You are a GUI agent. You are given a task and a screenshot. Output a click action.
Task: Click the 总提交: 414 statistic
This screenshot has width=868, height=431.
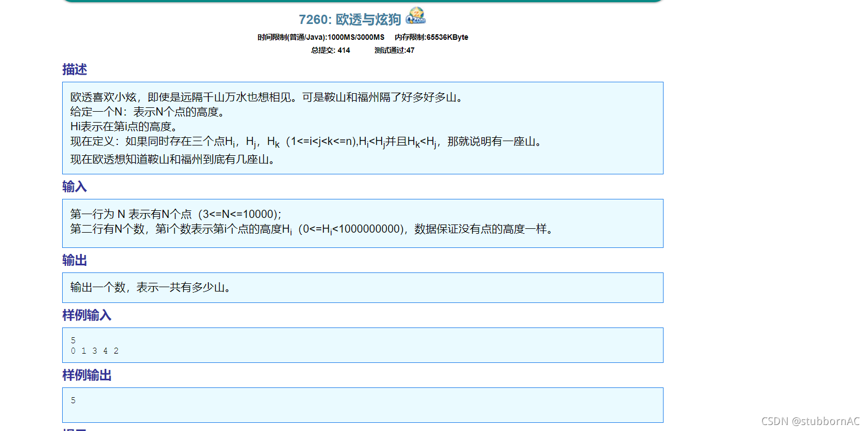[330, 50]
